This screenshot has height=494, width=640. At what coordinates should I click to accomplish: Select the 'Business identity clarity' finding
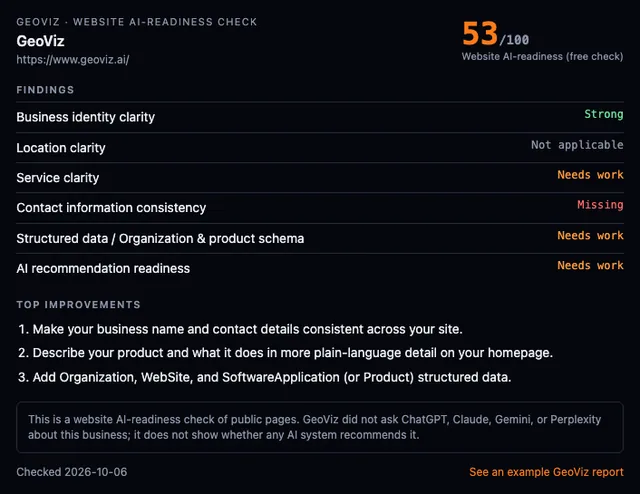click(x=86, y=117)
